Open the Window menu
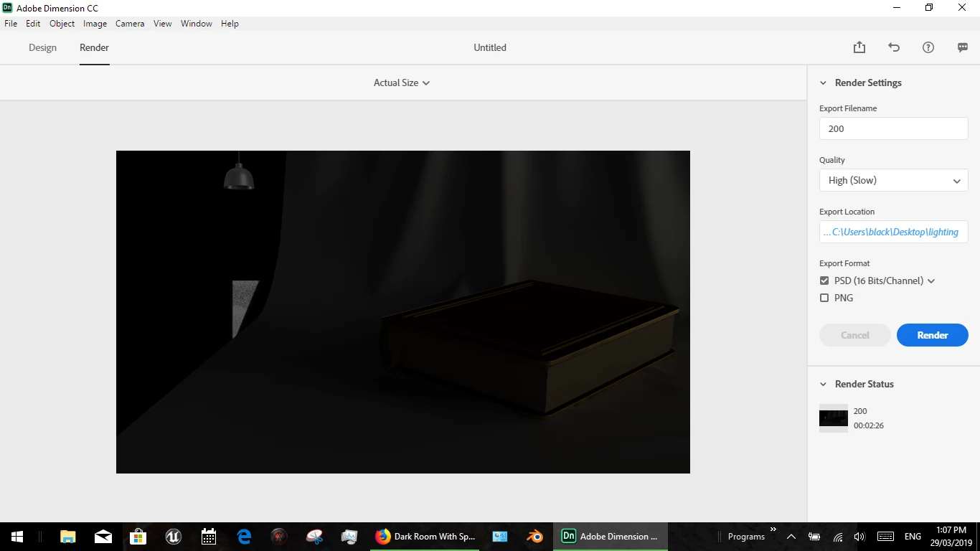This screenshot has width=980, height=551. (x=197, y=24)
